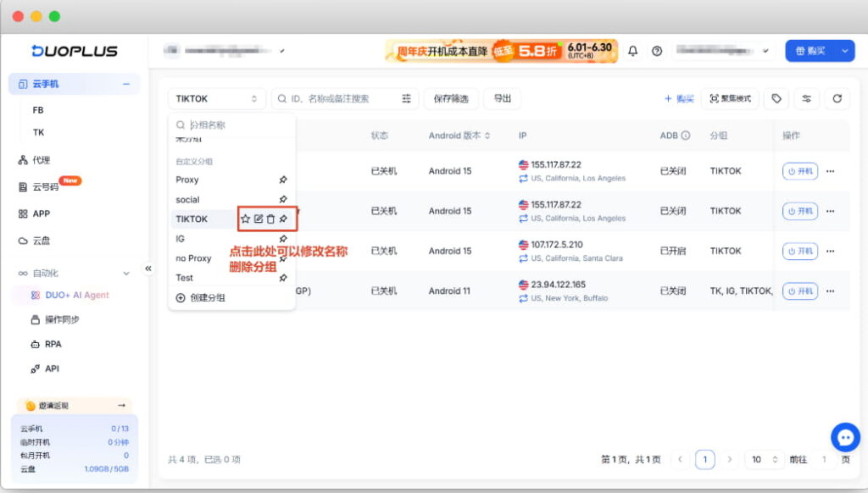Viewport: 868px width, 493px height.
Task: Click the refresh icon in toolbar
Action: [x=837, y=98]
